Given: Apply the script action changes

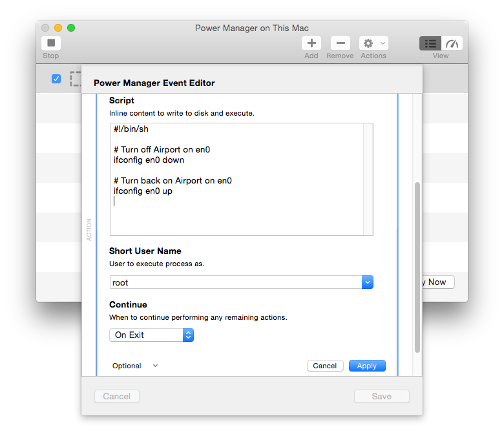Looking at the screenshot, I should [x=367, y=366].
